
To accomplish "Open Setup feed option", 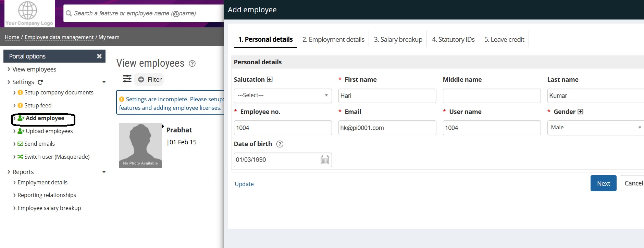I will click(38, 105).
